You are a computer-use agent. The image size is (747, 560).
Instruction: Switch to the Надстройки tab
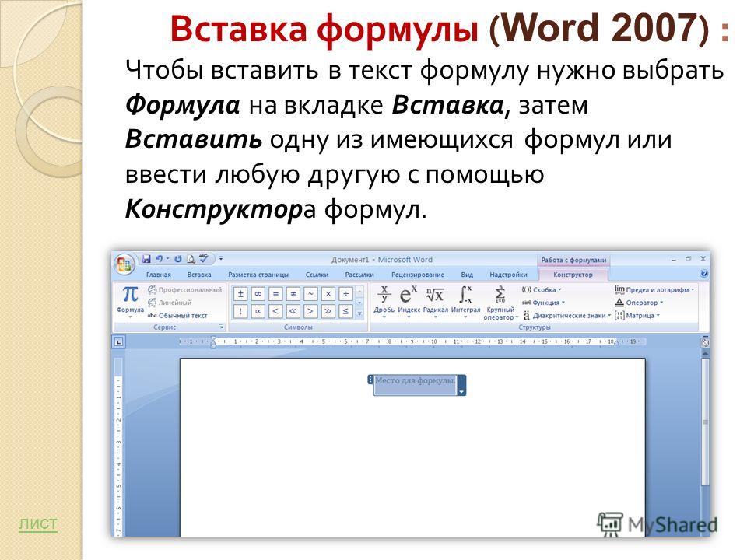(508, 275)
